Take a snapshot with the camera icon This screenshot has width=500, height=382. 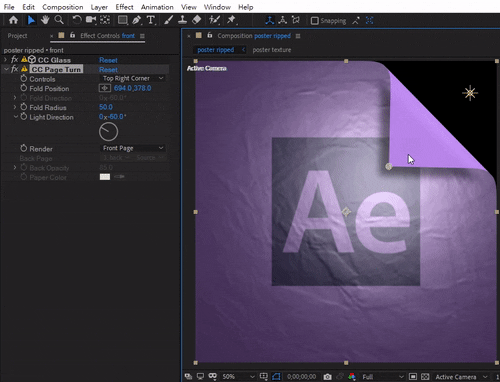[327, 377]
